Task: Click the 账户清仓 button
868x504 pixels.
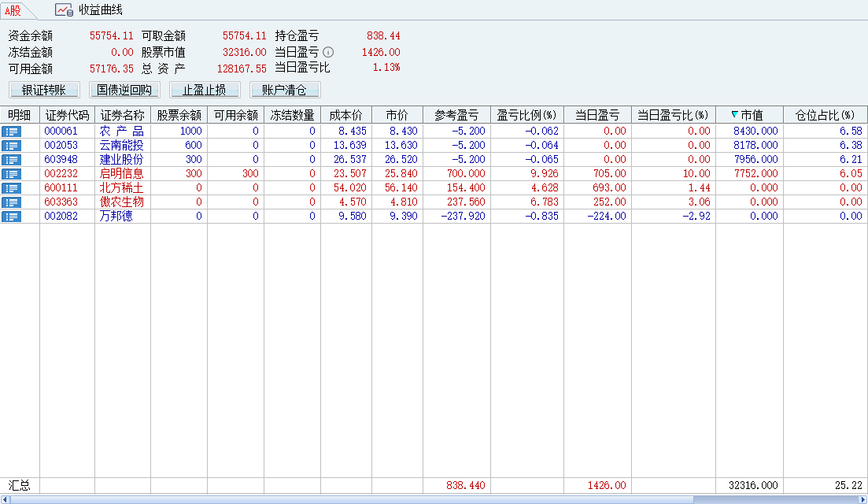Action: pos(285,90)
